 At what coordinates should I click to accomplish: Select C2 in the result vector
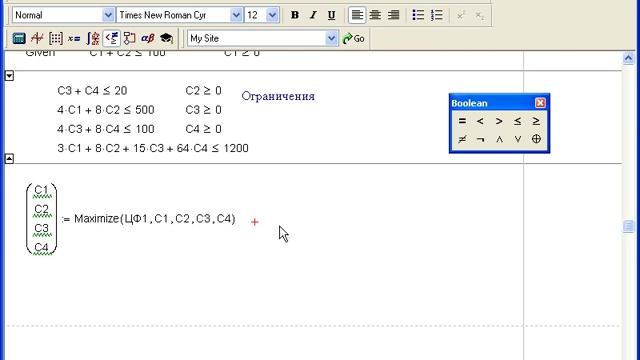41,209
